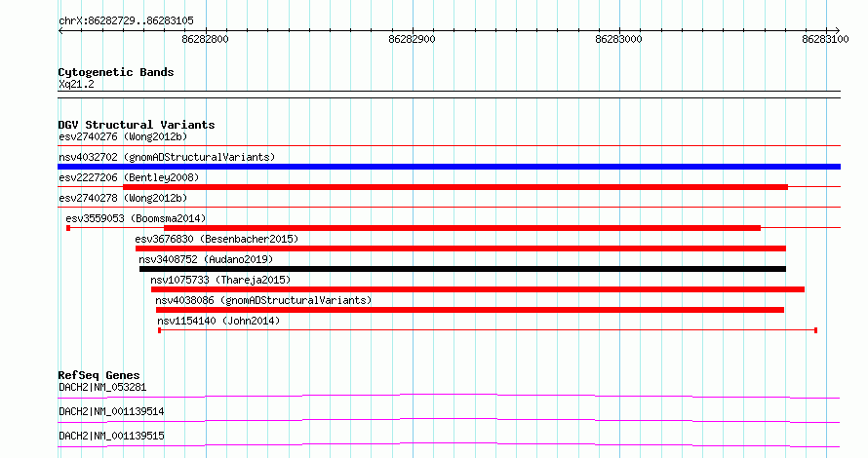868x458 pixels.
Task: Click the thin nsv1154140 variant line
Action: (x=488, y=330)
